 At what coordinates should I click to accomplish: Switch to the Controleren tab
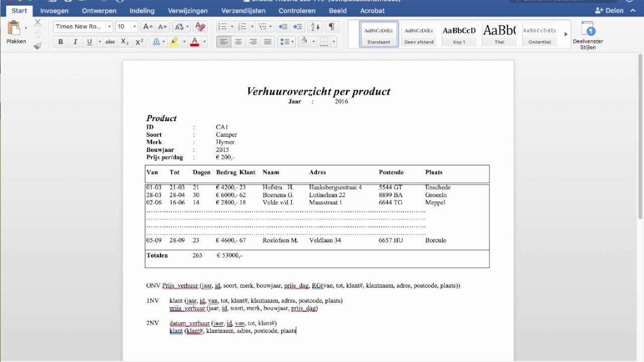(x=297, y=11)
